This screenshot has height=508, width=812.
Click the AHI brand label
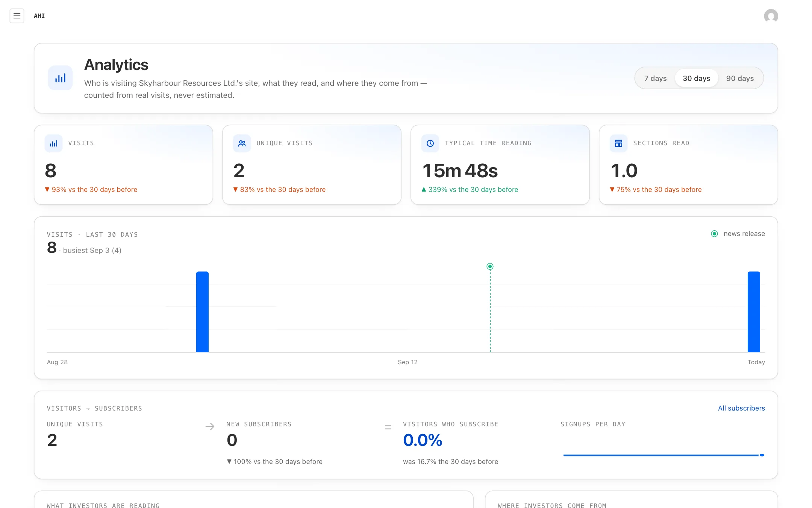pos(39,16)
